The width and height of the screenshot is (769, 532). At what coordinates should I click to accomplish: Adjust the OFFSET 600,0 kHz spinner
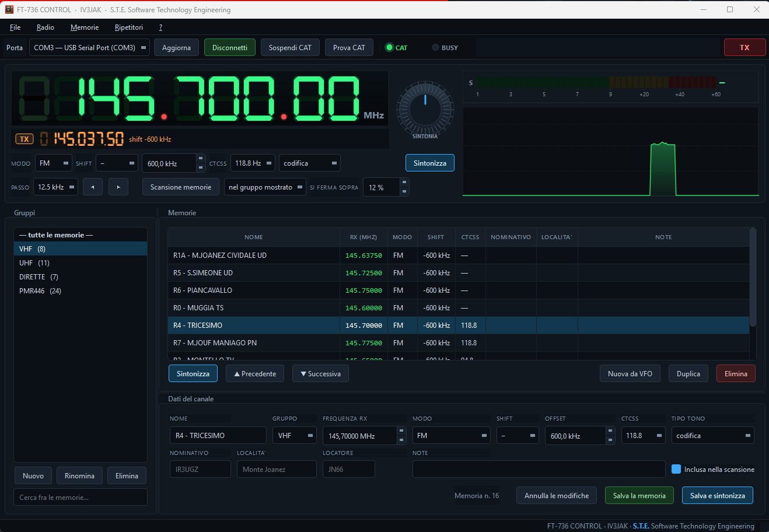tap(580, 436)
